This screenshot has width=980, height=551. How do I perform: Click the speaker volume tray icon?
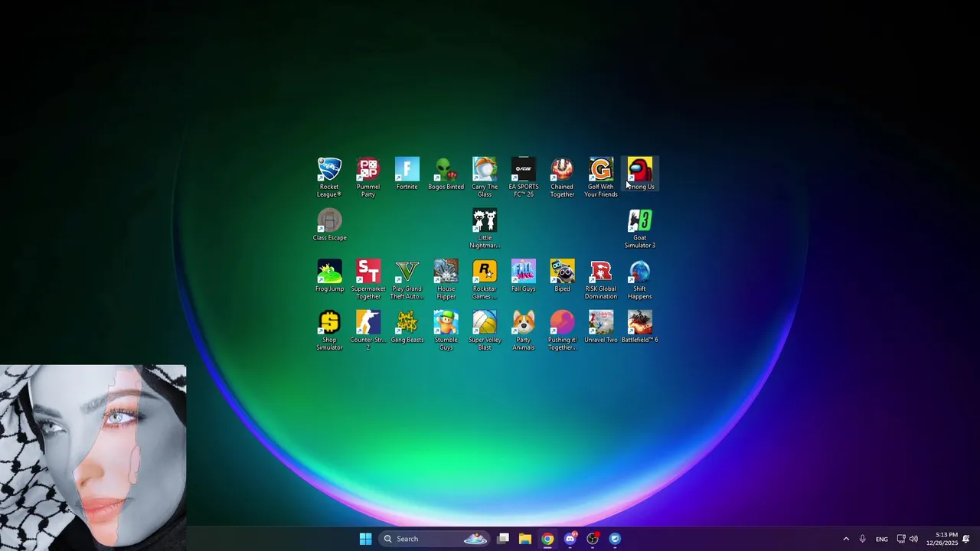click(x=913, y=539)
